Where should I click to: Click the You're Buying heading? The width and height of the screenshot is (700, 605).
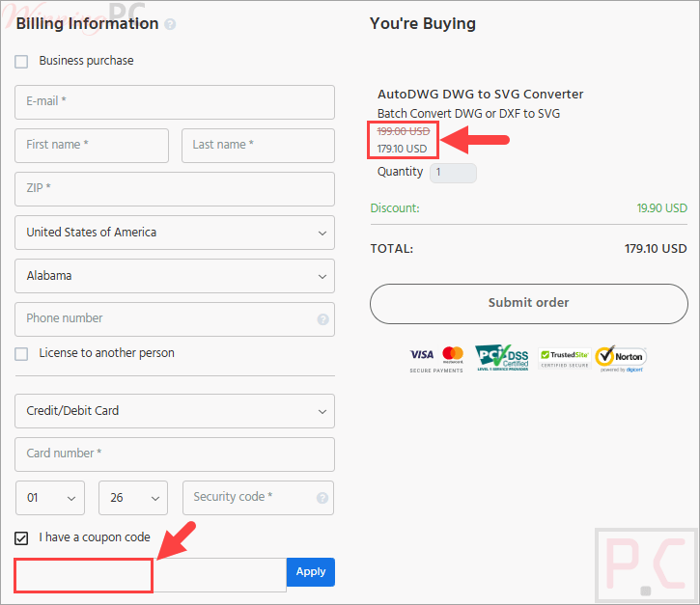[x=423, y=24]
